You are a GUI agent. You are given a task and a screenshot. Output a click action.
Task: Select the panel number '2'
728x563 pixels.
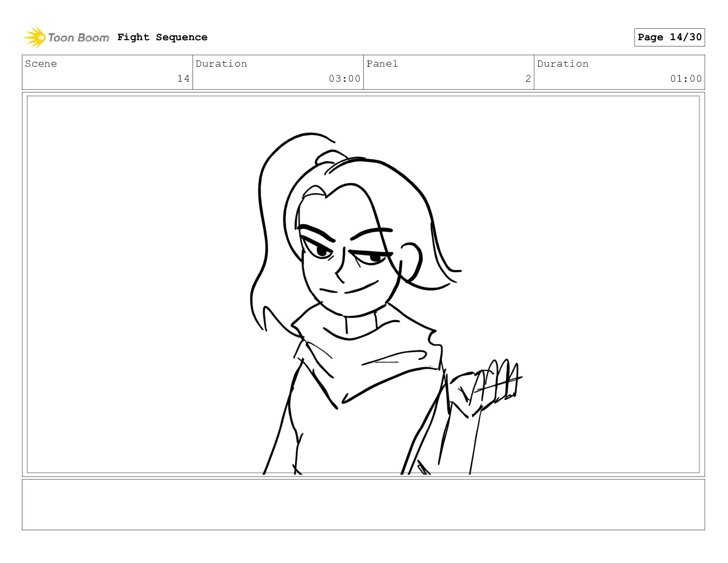point(528,79)
